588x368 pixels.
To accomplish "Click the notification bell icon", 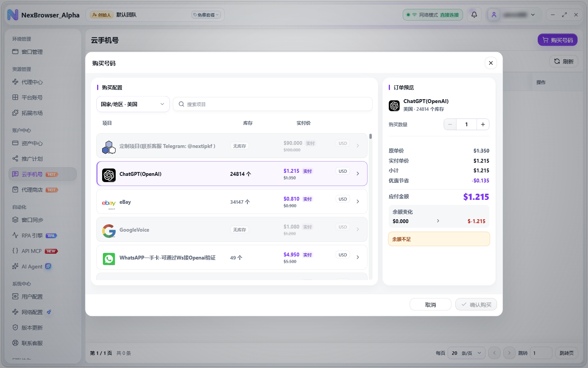I will coord(474,15).
